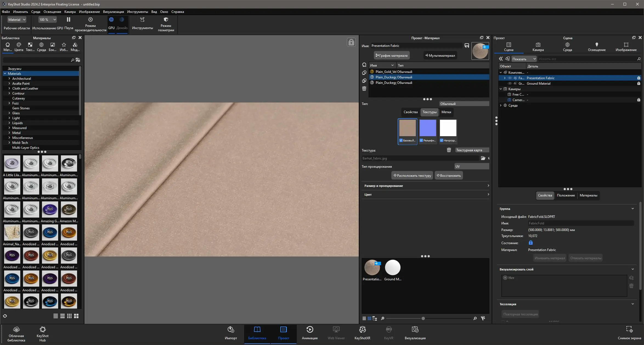The height and width of the screenshot is (345, 644).
Task: Click the График материала button
Action: [391, 56]
